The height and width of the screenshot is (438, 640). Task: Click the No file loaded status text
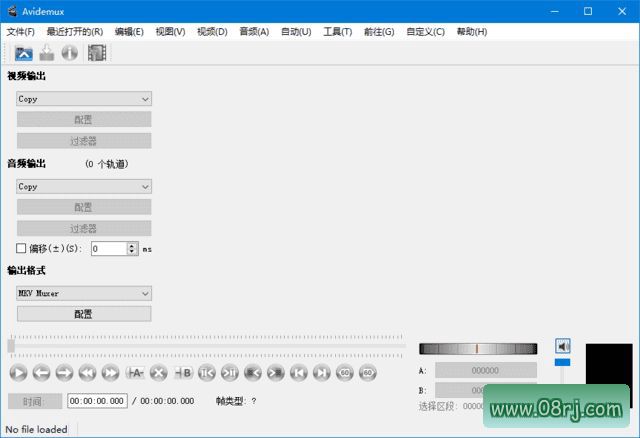[36, 429]
